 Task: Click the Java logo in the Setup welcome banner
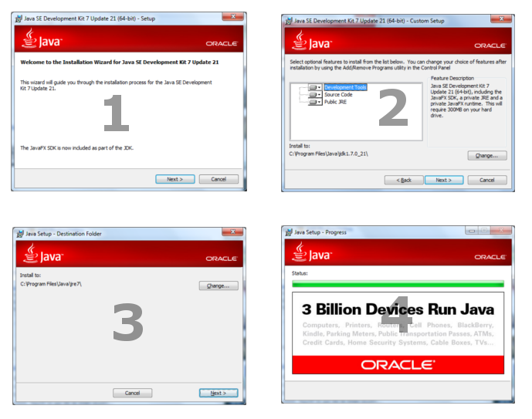(x=42, y=39)
